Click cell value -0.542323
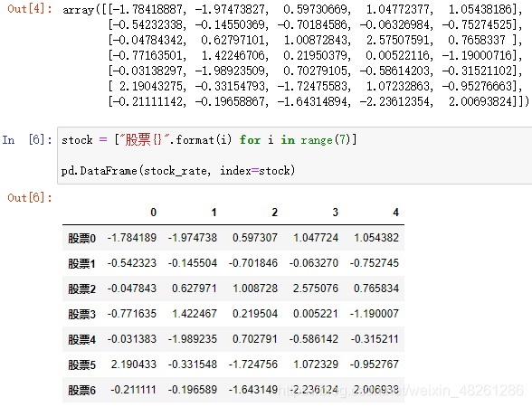 tap(132, 263)
